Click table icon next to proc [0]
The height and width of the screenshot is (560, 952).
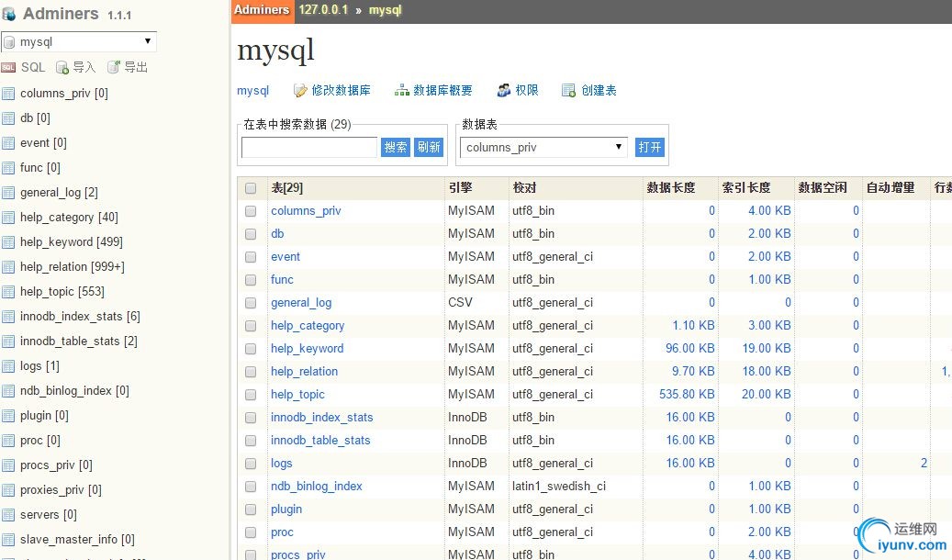8,441
